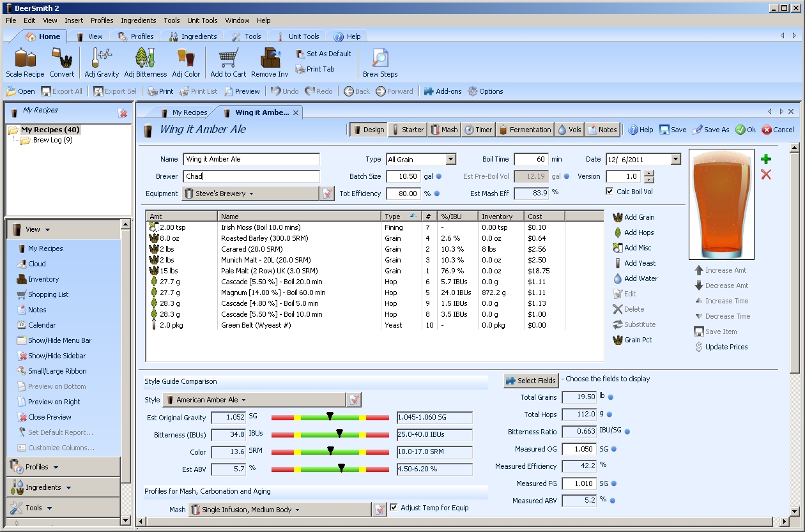This screenshot has height=532, width=805.
Task: Click the Print toolbar button
Action: tap(160, 91)
